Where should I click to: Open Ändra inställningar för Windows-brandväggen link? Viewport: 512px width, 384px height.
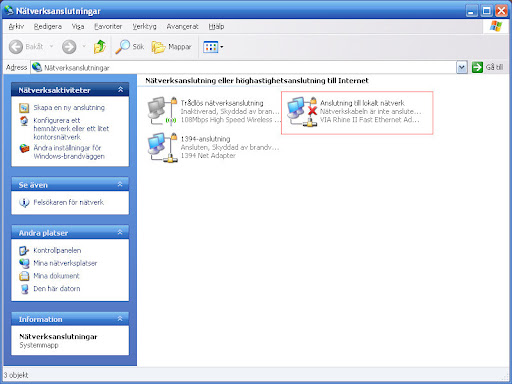click(69, 152)
